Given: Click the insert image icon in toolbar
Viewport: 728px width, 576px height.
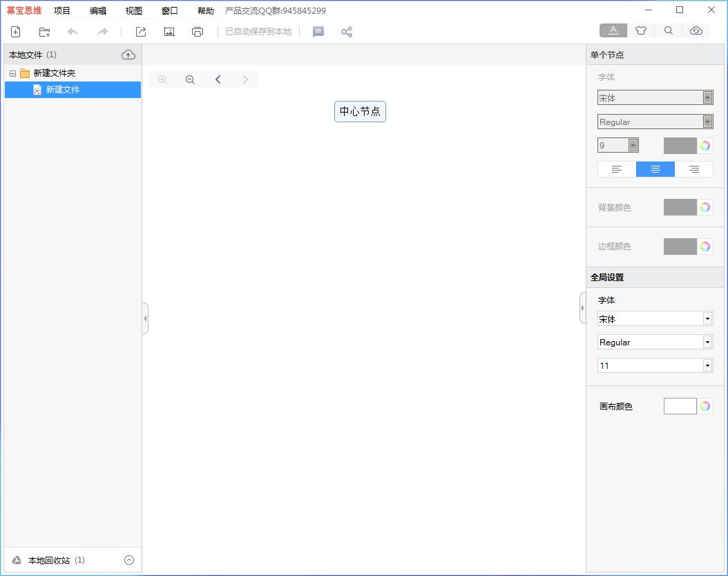Looking at the screenshot, I should point(169,32).
